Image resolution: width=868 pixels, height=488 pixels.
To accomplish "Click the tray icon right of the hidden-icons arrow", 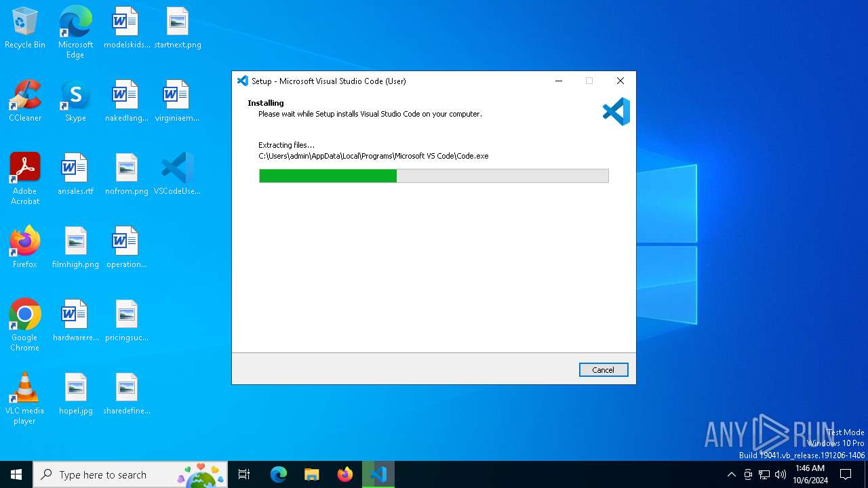I will [x=748, y=474].
